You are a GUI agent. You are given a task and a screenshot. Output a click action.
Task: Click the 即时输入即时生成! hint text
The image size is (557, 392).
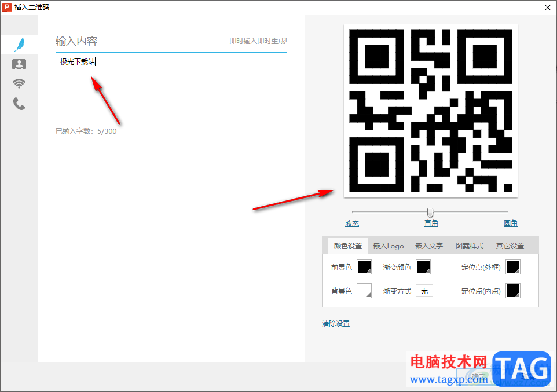point(258,41)
